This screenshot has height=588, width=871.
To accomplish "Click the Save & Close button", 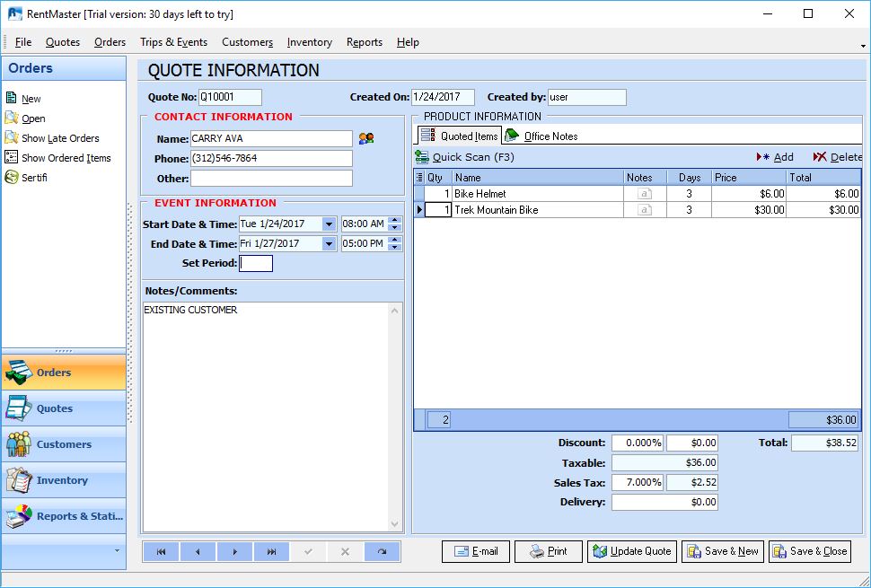I will 809,551.
